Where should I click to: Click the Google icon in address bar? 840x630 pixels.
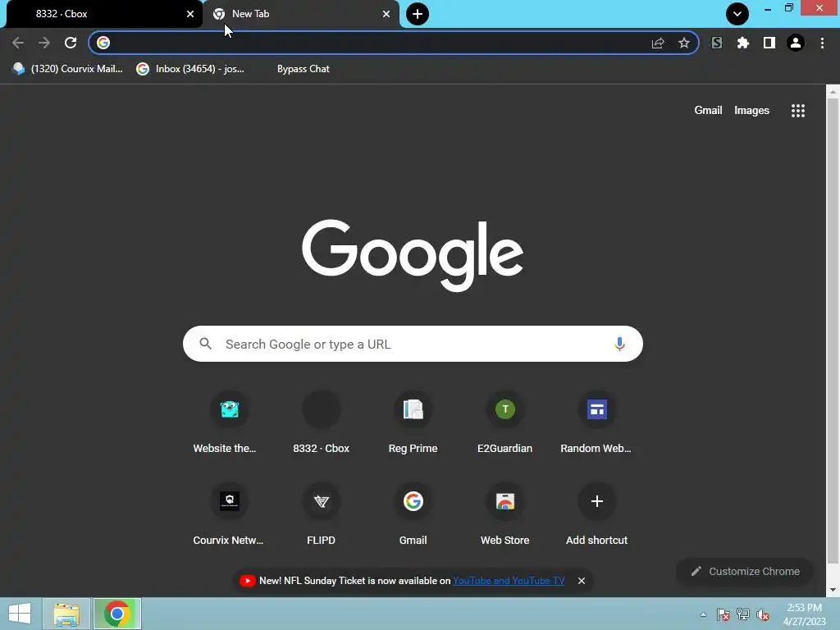pyautogui.click(x=103, y=43)
